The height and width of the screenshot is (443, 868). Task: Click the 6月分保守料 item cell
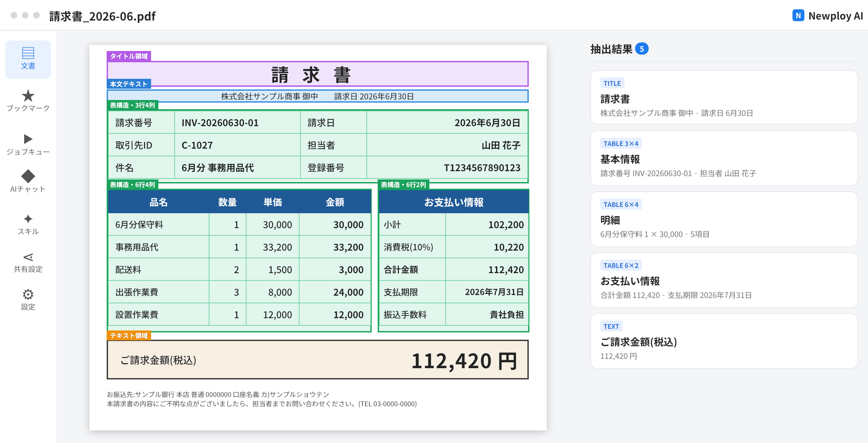click(158, 224)
